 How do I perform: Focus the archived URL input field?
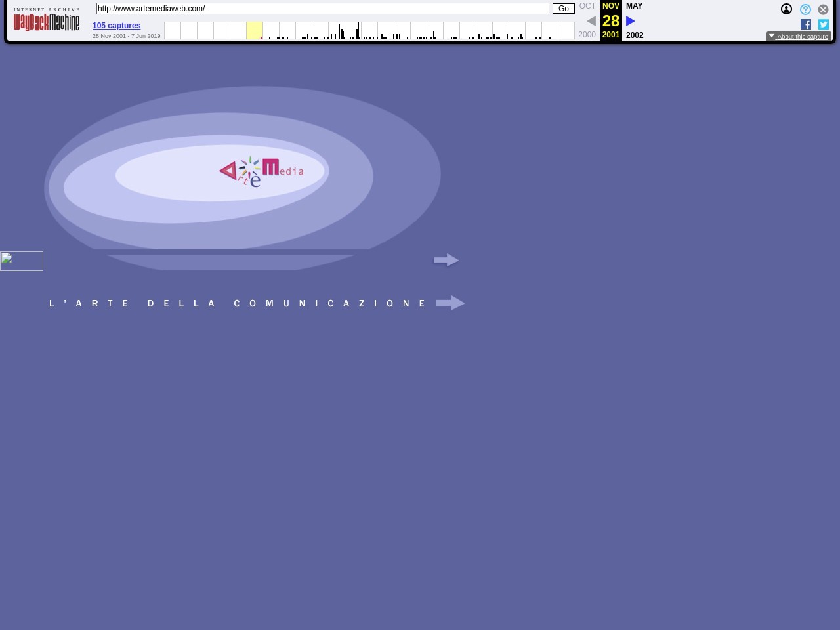tap(322, 9)
